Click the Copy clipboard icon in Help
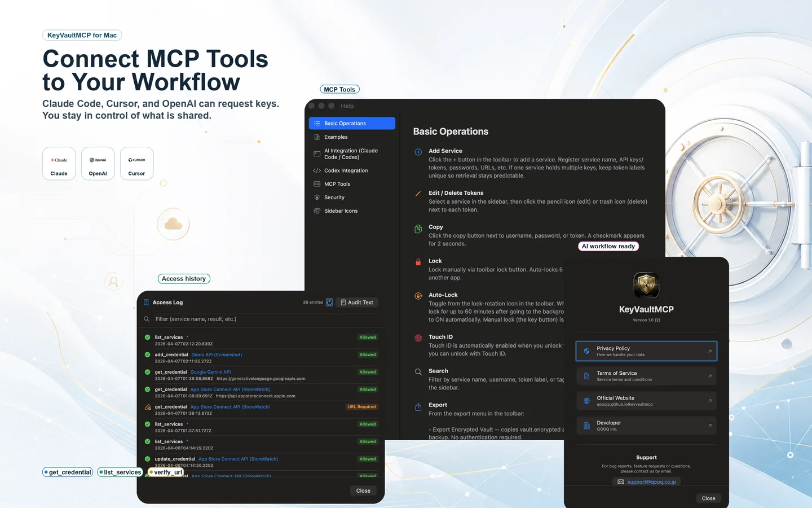This screenshot has height=508, width=812. pyautogui.click(x=418, y=229)
